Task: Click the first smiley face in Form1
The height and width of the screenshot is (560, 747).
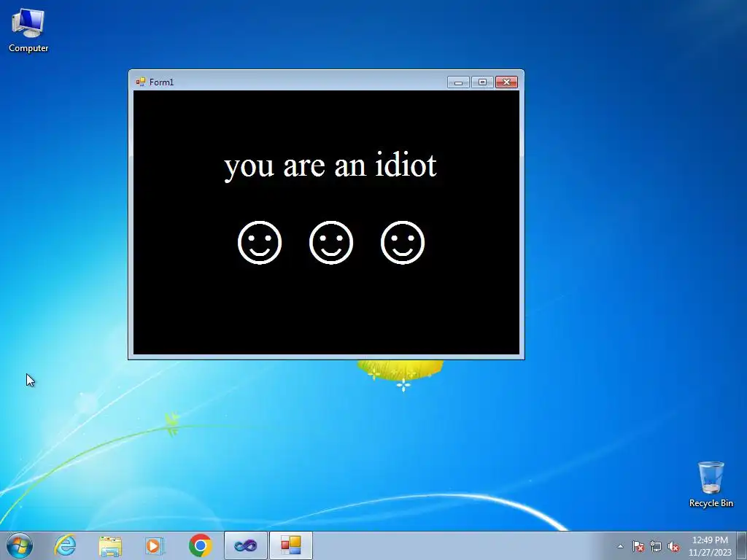Action: [260, 242]
